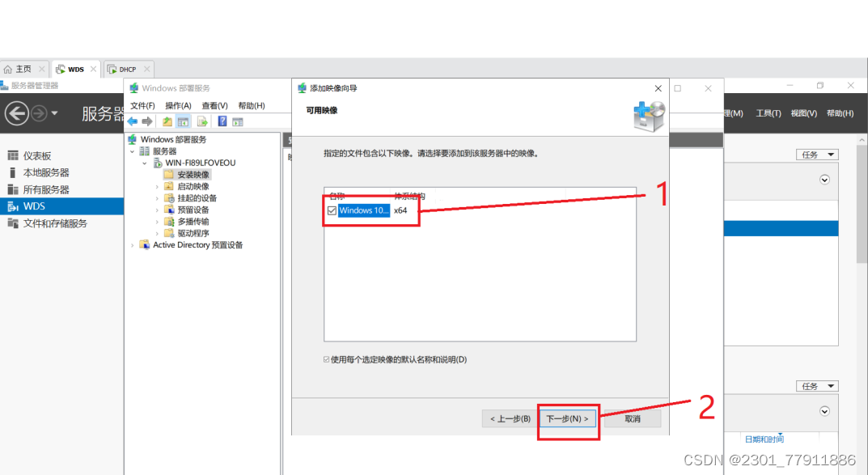The width and height of the screenshot is (868, 475).
Task: Click the home icon on the 主页 tab
Action: point(8,70)
